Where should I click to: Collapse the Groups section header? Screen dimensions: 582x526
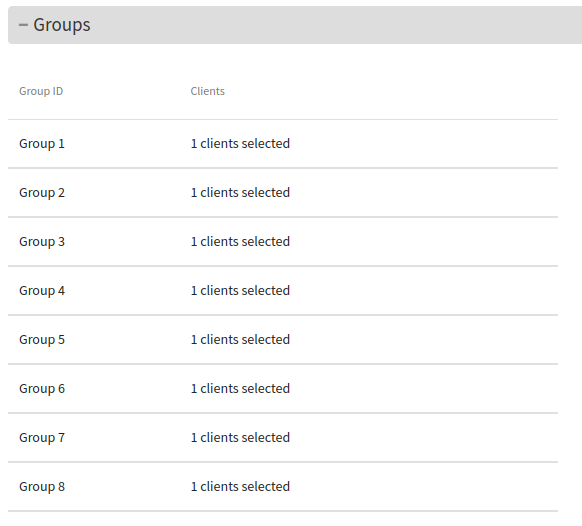point(295,25)
